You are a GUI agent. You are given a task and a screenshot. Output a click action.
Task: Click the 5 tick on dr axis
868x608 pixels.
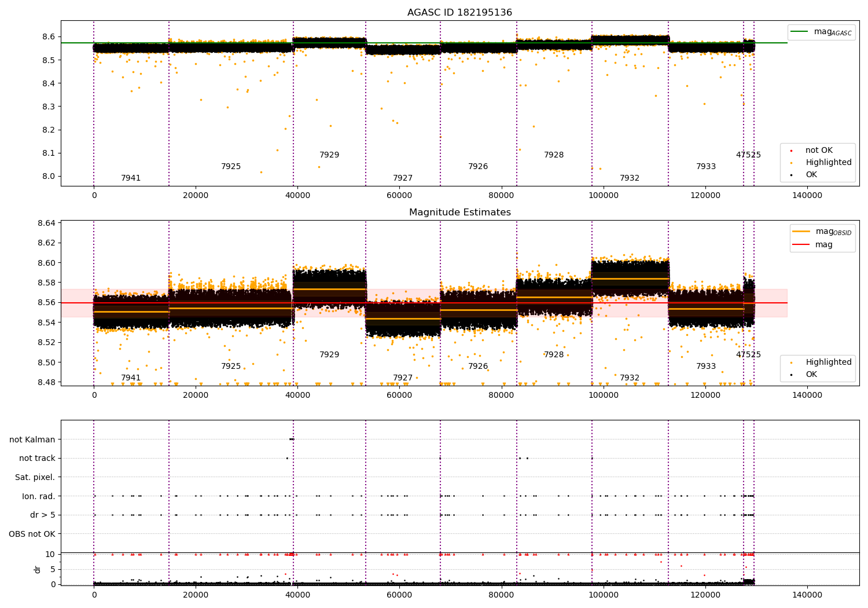pyautogui.click(x=53, y=569)
